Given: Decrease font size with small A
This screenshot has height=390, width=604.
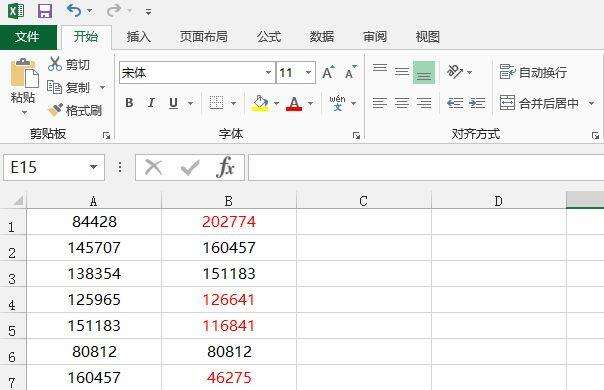Looking at the screenshot, I should click(351, 72).
